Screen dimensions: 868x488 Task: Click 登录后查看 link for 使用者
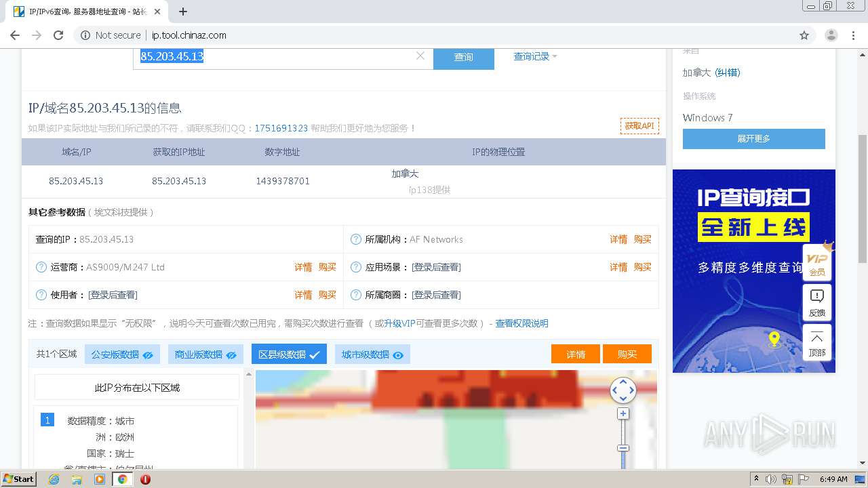pyautogui.click(x=113, y=295)
